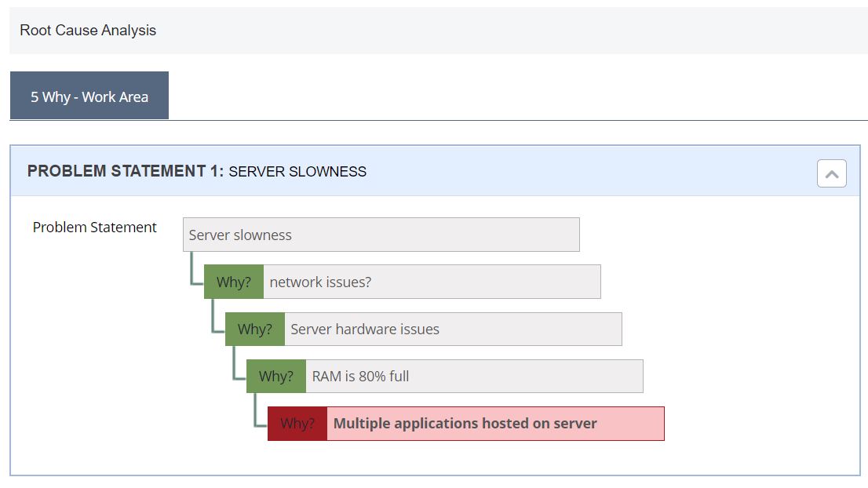868x488 pixels.
Task: Click the Why? label beside Server hardware issues
Action: click(x=254, y=329)
